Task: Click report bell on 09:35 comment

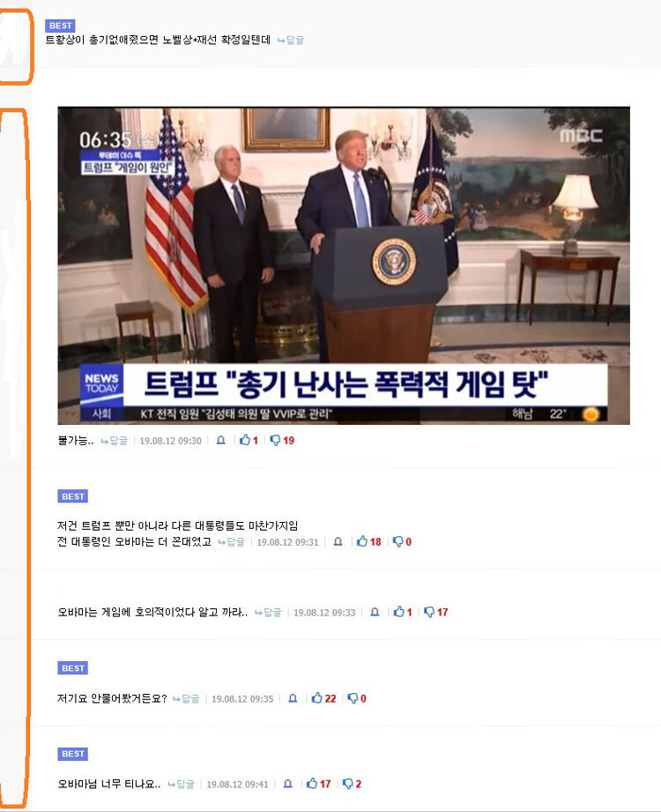Action: point(293,698)
